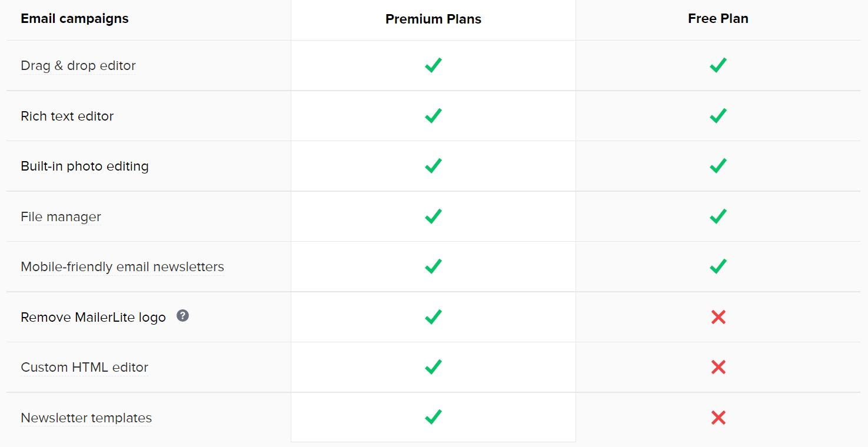The width and height of the screenshot is (868, 447).
Task: Open the Custom HTML editor link
Action: (x=84, y=367)
